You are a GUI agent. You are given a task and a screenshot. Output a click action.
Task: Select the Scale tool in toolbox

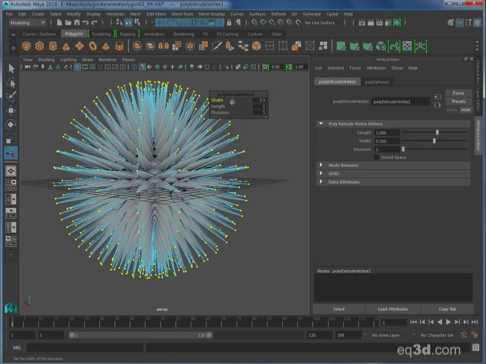point(11,138)
